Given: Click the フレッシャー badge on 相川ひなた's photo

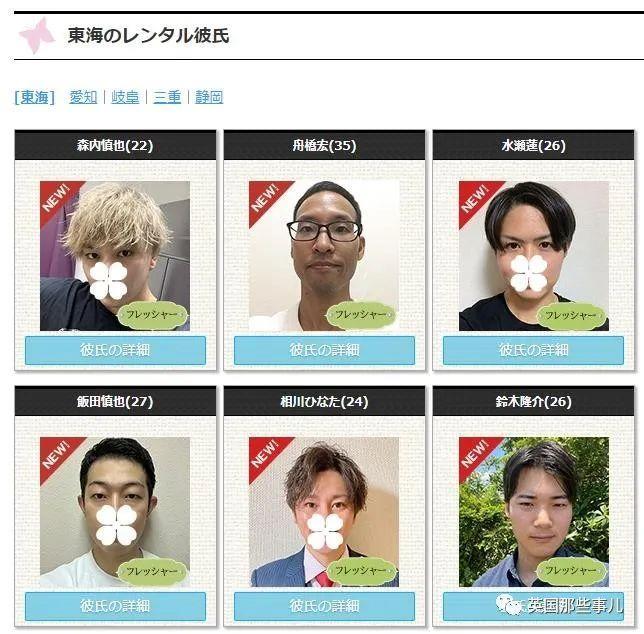Looking at the screenshot, I should tap(362, 571).
